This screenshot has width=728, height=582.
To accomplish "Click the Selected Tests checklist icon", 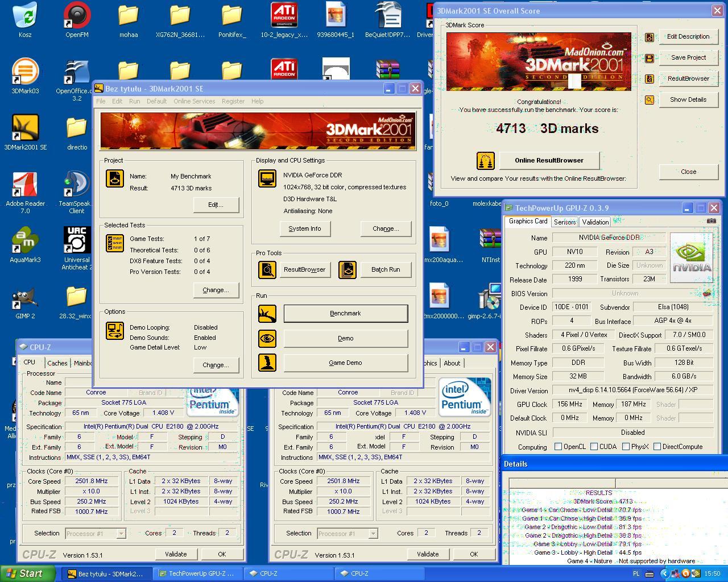I will [115, 243].
